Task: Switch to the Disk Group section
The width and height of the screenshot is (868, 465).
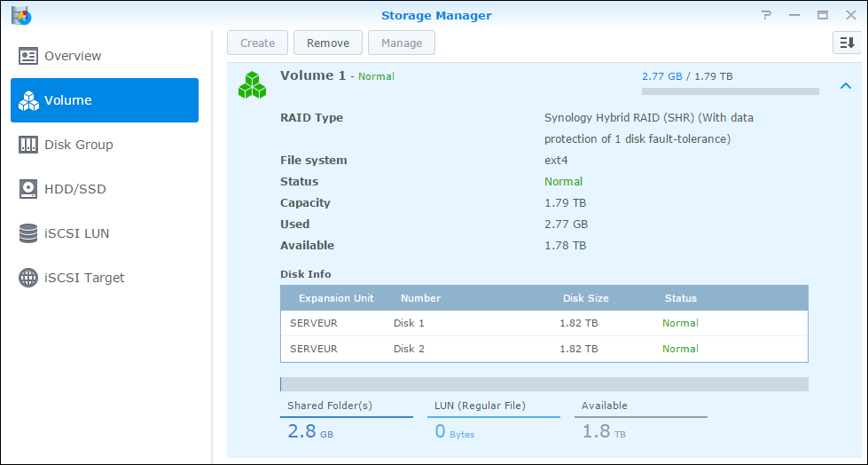Action: tap(78, 145)
